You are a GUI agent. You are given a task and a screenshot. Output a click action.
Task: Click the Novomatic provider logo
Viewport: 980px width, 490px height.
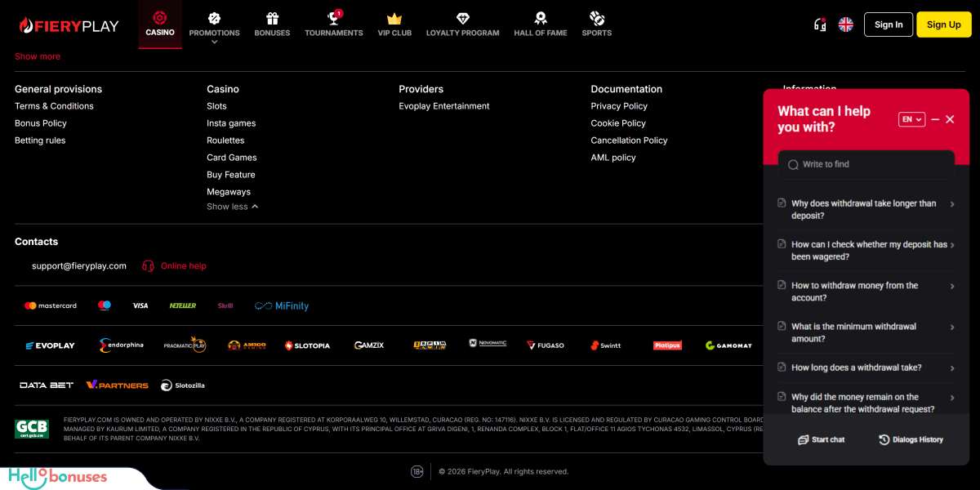(x=488, y=344)
